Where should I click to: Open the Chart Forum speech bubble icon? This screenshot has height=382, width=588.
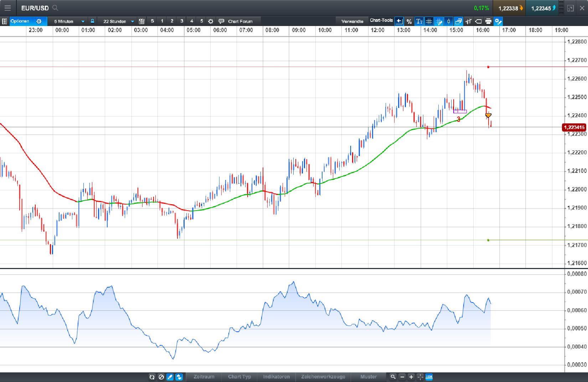221,21
